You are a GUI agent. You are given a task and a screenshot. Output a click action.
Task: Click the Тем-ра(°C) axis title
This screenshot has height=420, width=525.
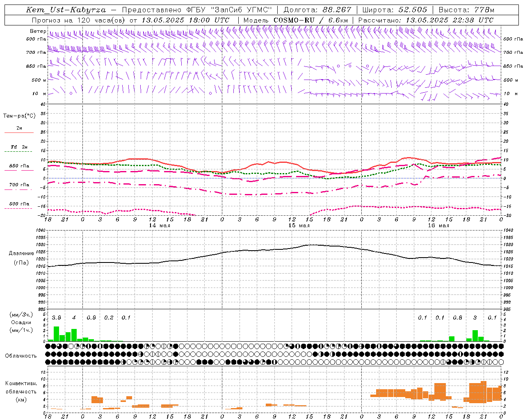coord(19,116)
